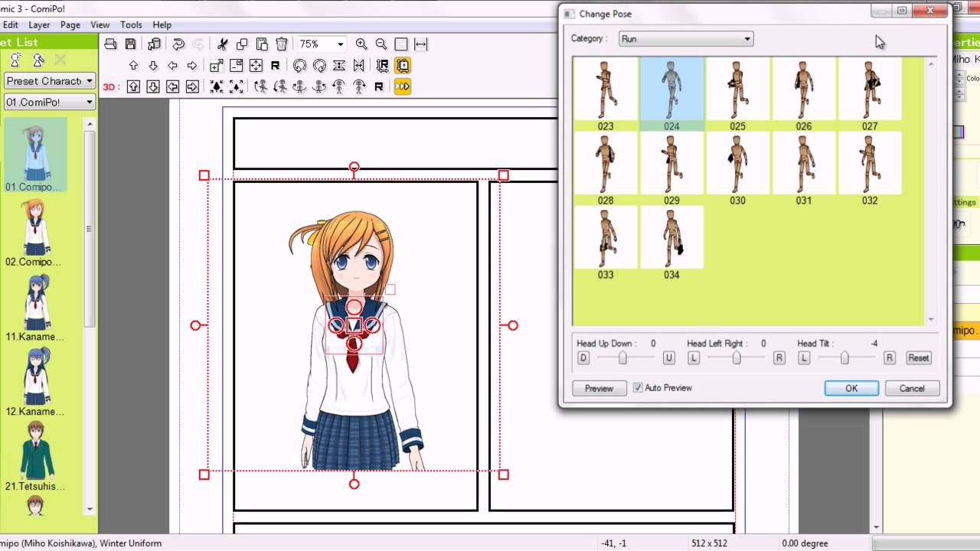Image resolution: width=980 pixels, height=551 pixels.
Task: Select character 11.Kaname in preset list
Action: point(35,308)
